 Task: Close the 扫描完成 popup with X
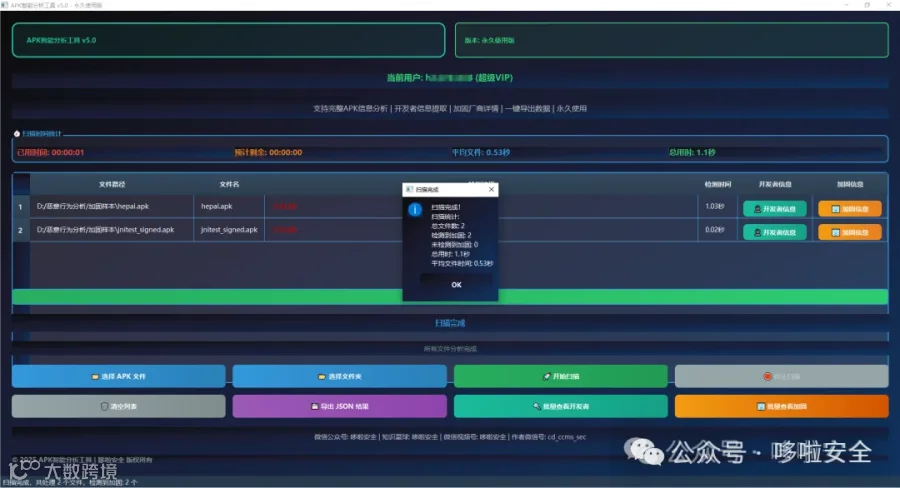[491, 189]
